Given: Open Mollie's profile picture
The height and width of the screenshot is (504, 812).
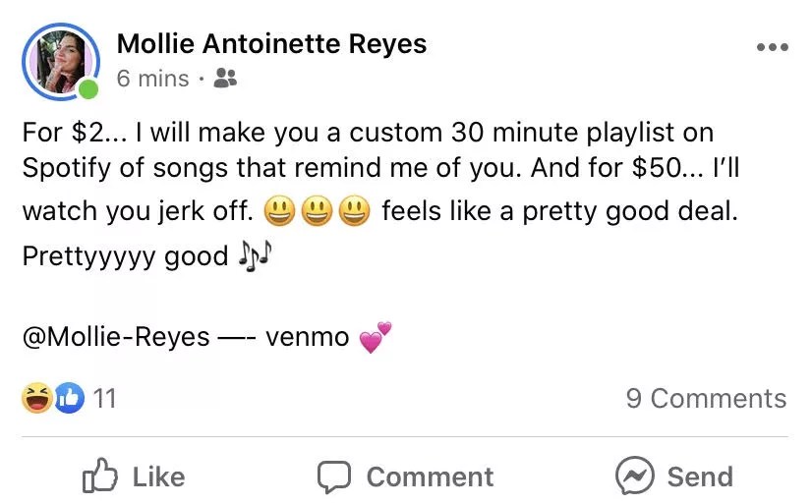Looking at the screenshot, I should pyautogui.click(x=58, y=60).
